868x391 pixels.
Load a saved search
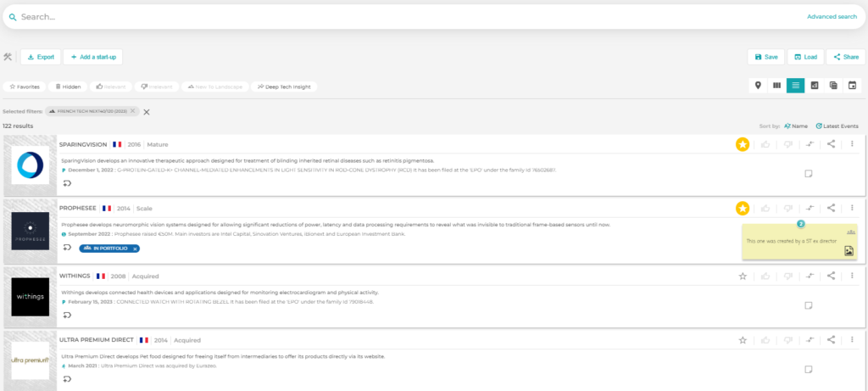tap(805, 57)
